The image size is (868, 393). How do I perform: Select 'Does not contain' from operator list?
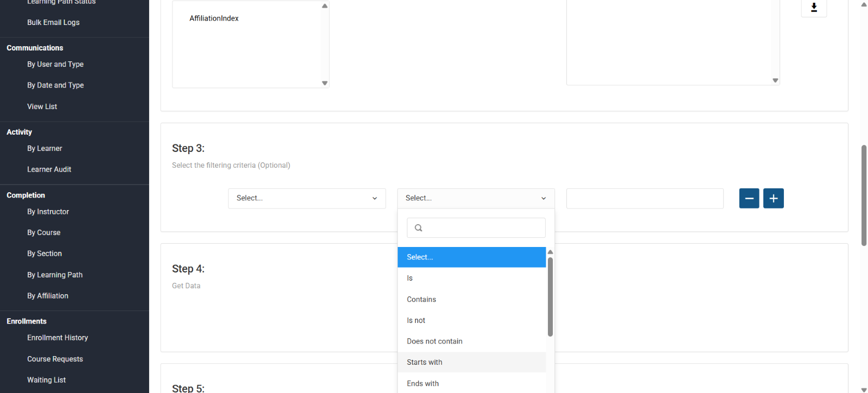pos(435,341)
